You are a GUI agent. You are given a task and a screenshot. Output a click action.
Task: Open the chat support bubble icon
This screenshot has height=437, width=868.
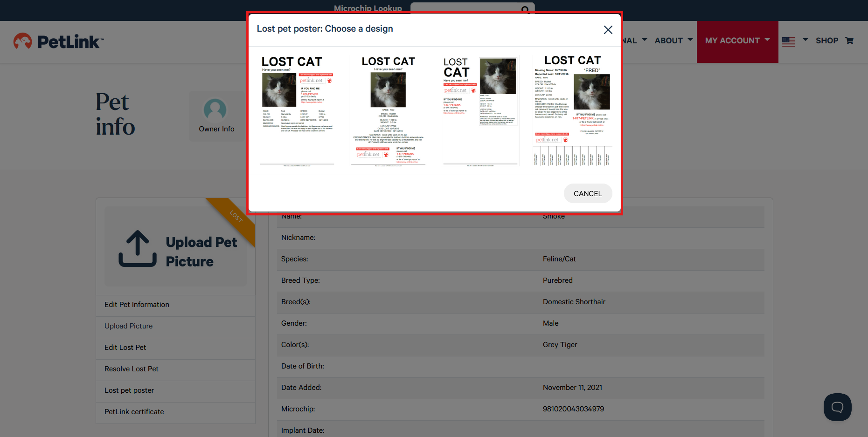837,407
